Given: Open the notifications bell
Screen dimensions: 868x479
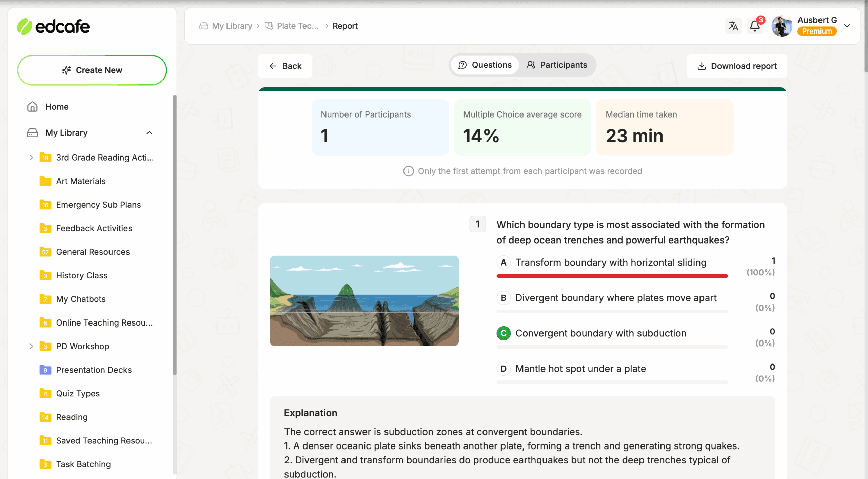Looking at the screenshot, I should coord(755,26).
